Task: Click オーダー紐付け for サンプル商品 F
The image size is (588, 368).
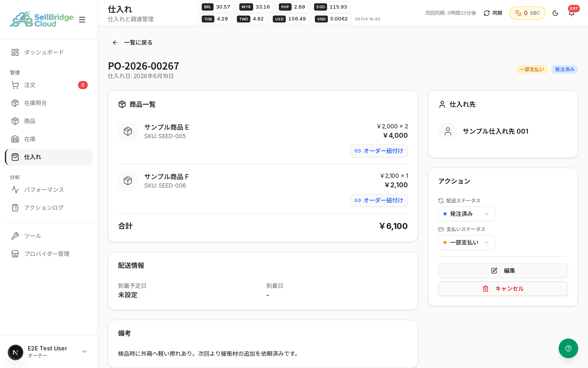Action: pyautogui.click(x=379, y=200)
